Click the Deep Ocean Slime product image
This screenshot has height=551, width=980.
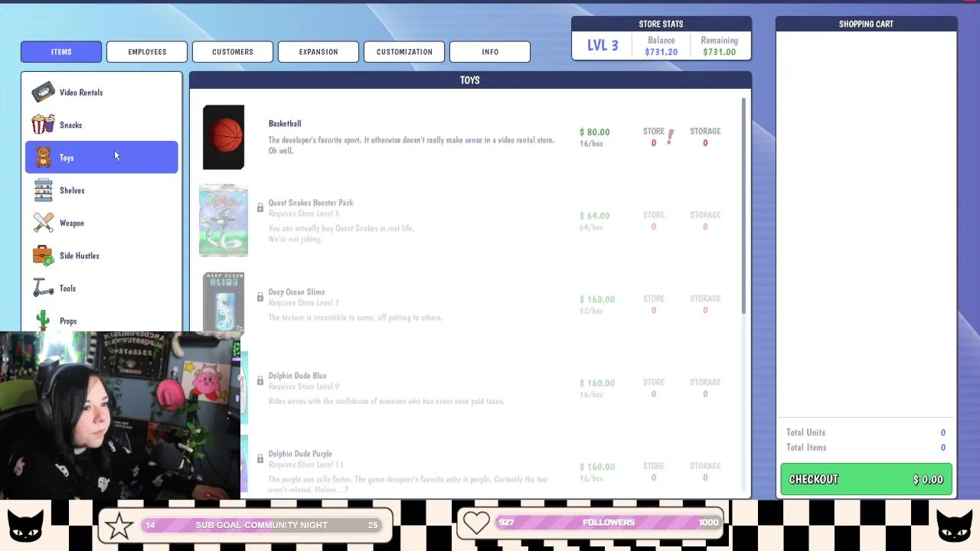tap(224, 302)
